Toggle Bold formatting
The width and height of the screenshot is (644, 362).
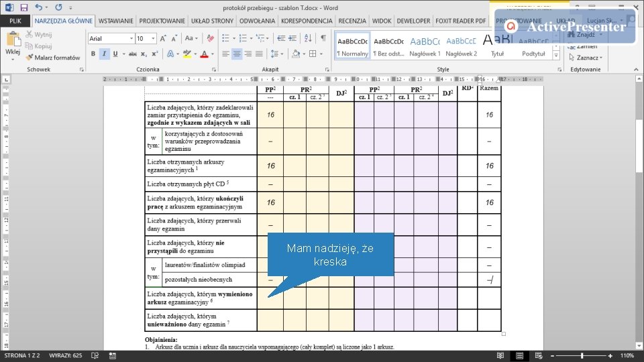pyautogui.click(x=93, y=54)
